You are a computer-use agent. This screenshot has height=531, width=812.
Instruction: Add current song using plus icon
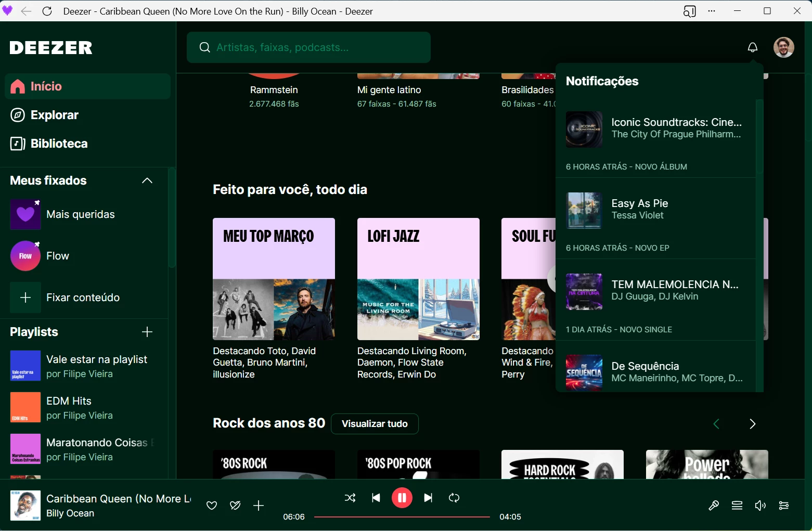pyautogui.click(x=259, y=505)
